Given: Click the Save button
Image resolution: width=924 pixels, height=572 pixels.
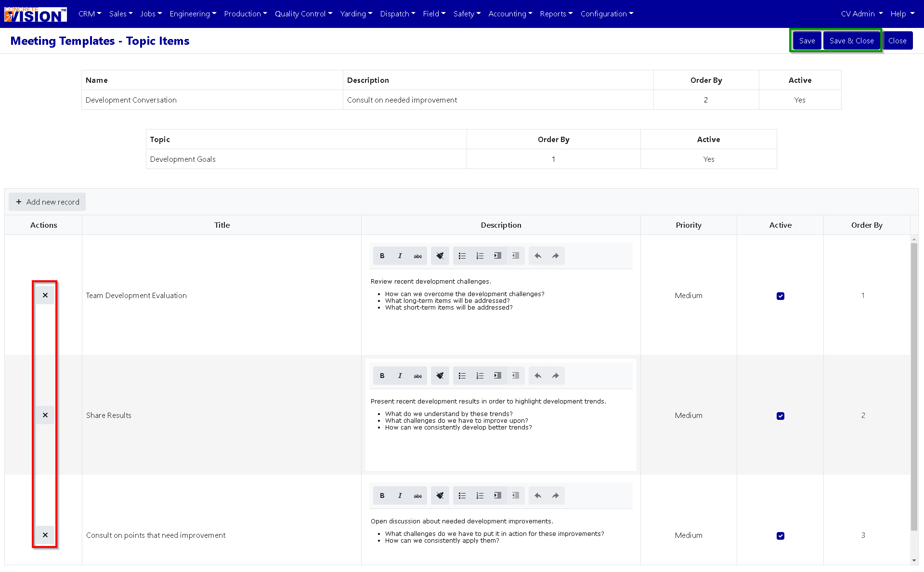Looking at the screenshot, I should [x=807, y=40].
